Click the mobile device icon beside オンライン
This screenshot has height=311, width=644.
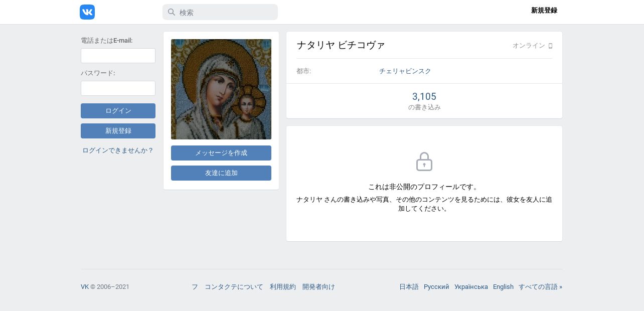pyautogui.click(x=550, y=46)
